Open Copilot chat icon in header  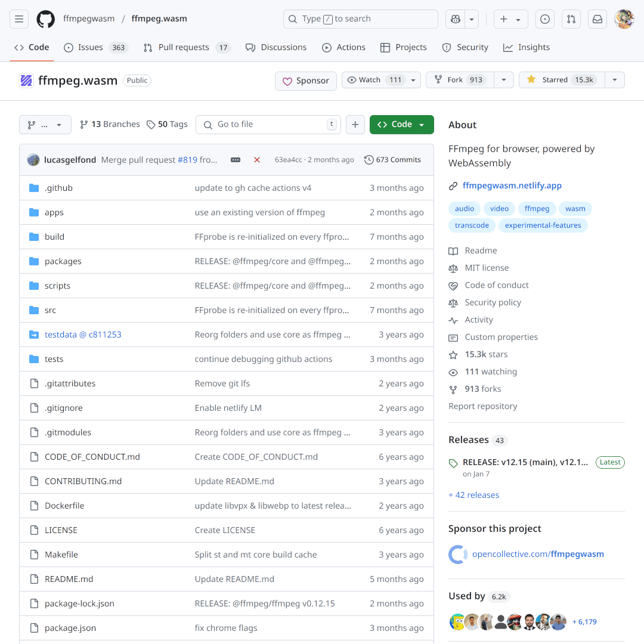[456, 19]
